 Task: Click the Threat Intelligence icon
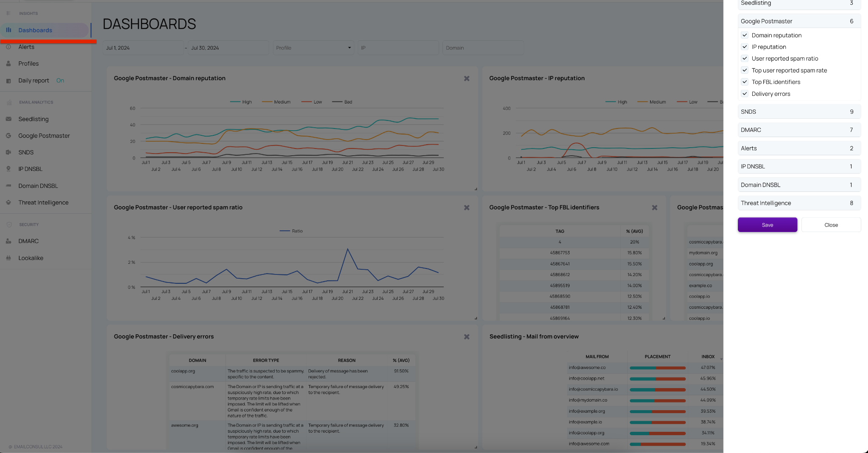(x=8, y=203)
